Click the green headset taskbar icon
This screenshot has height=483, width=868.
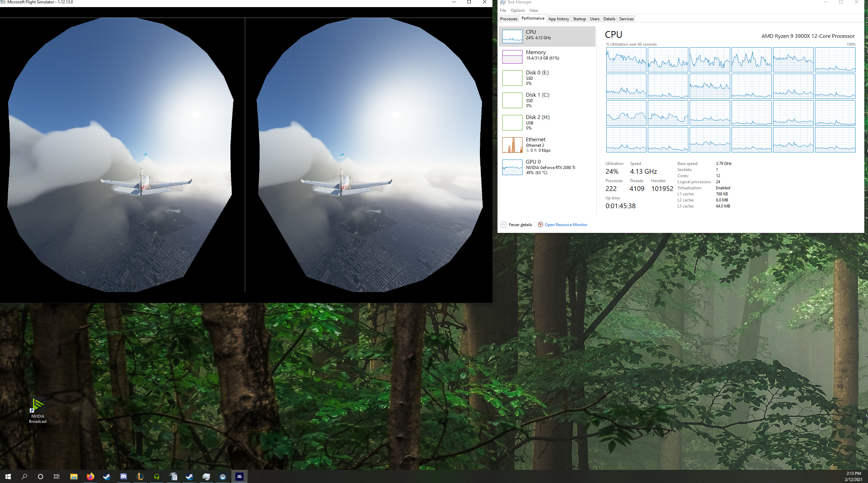(x=157, y=477)
